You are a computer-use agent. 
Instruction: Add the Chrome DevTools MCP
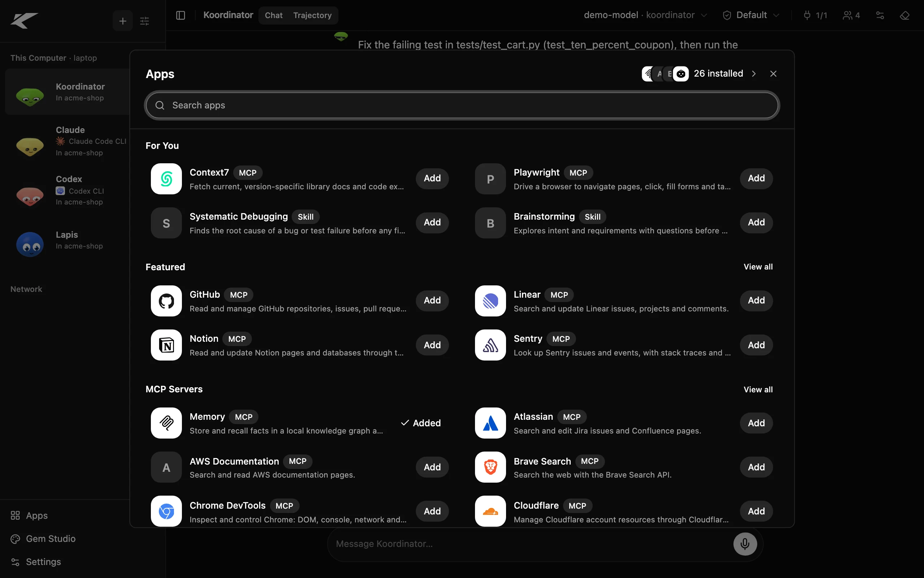432,511
